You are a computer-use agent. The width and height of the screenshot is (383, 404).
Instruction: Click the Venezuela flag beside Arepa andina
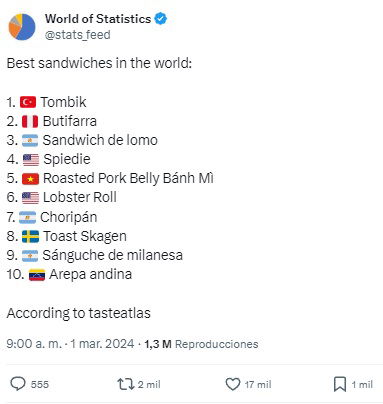click(x=37, y=275)
